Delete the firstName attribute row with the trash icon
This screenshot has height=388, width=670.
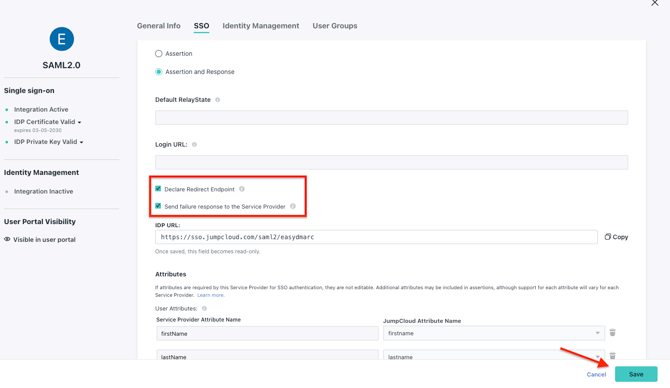[612, 332]
